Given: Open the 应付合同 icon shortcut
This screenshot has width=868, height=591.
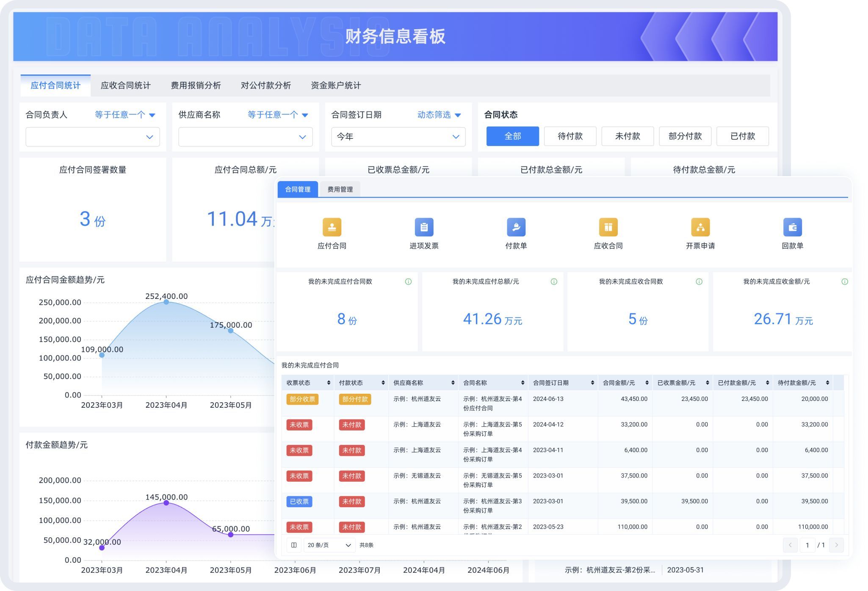Looking at the screenshot, I should [x=332, y=227].
